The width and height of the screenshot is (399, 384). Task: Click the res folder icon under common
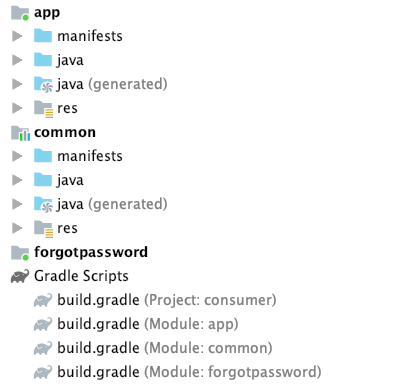pos(43,229)
